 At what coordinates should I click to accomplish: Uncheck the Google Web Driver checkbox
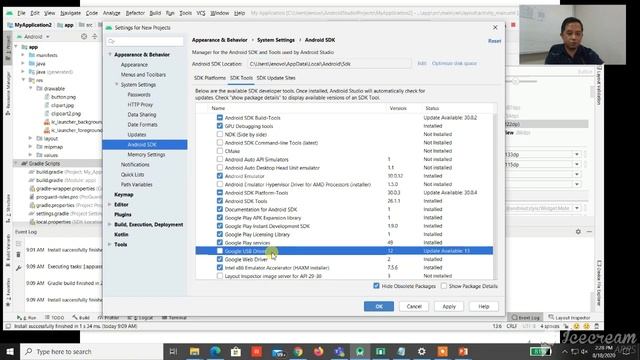220,259
